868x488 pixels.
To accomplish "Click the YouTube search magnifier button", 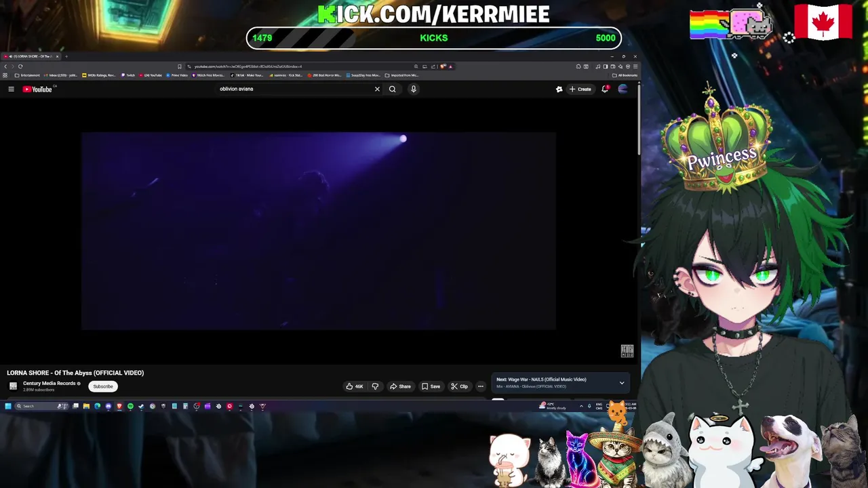I will click(x=392, y=89).
